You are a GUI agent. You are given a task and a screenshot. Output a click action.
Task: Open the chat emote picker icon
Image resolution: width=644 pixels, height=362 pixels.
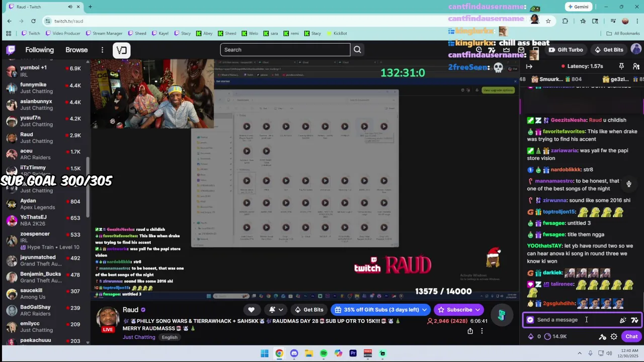pos(623,320)
